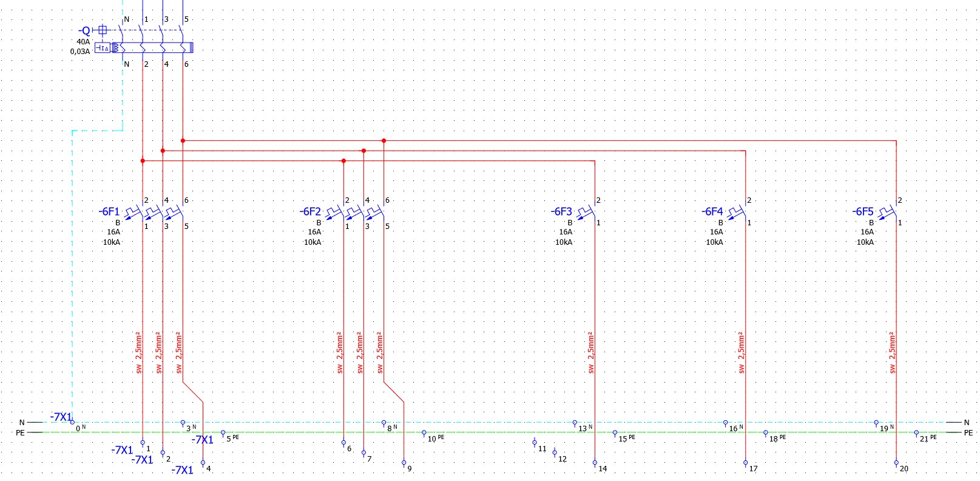Select the -6F3 designation label
980x481 pixels.
click(561, 211)
